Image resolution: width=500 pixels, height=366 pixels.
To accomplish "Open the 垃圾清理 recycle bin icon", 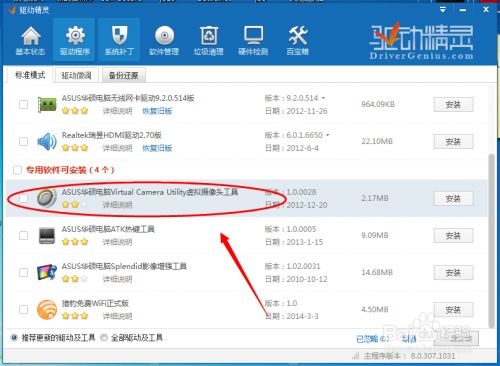I will pyautogui.click(x=209, y=41).
